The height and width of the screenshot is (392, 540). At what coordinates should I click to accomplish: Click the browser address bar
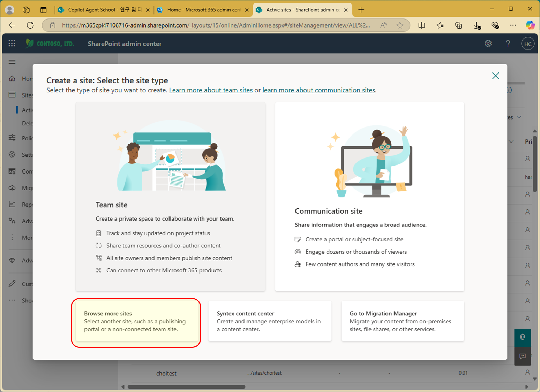216,25
